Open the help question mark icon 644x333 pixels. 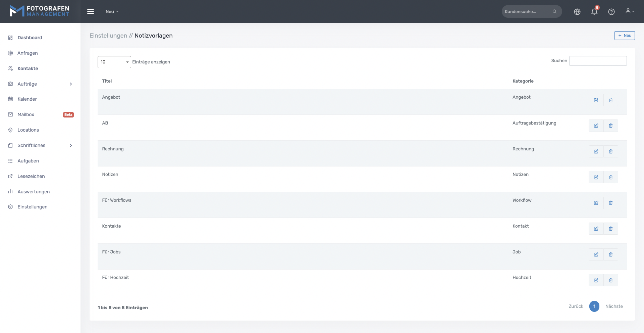click(x=611, y=12)
